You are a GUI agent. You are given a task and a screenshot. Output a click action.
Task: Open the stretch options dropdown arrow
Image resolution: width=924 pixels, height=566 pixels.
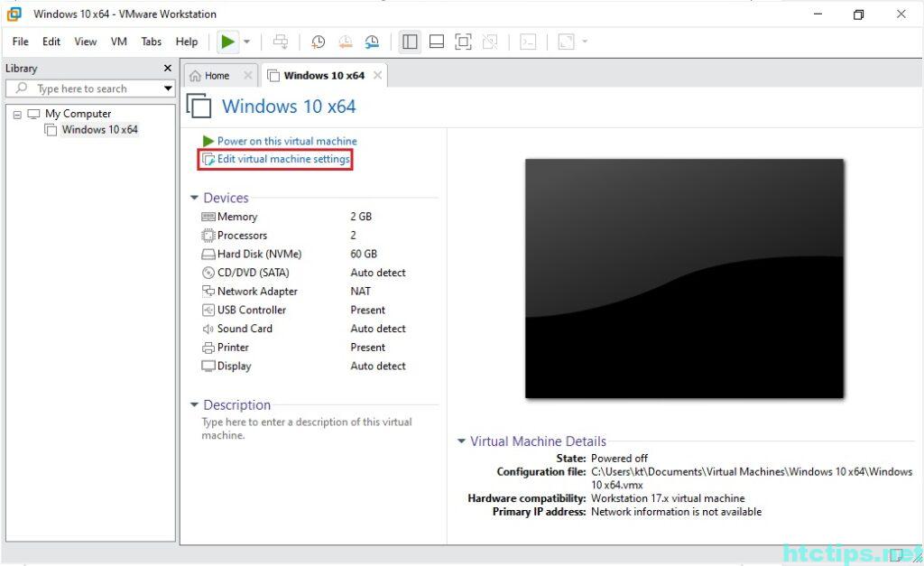click(x=585, y=42)
